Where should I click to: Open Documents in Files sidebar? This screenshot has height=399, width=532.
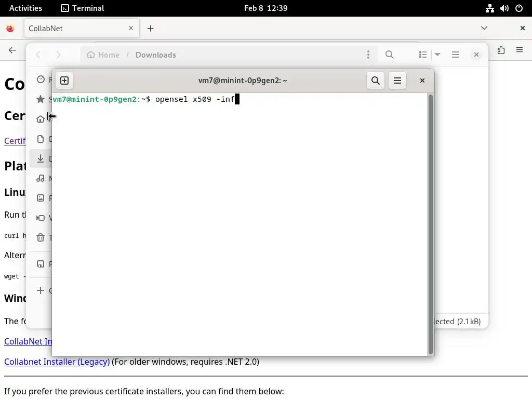(41, 139)
